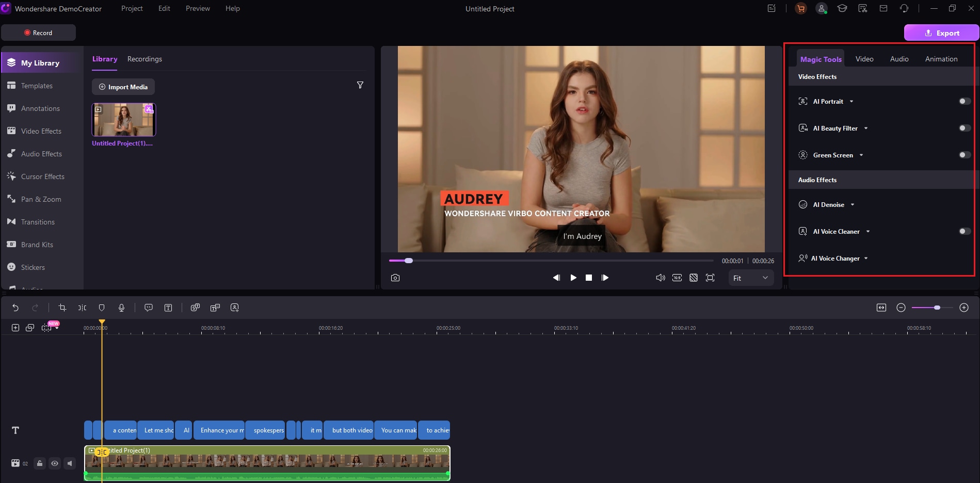Split the clip with the split tool

click(x=82, y=308)
